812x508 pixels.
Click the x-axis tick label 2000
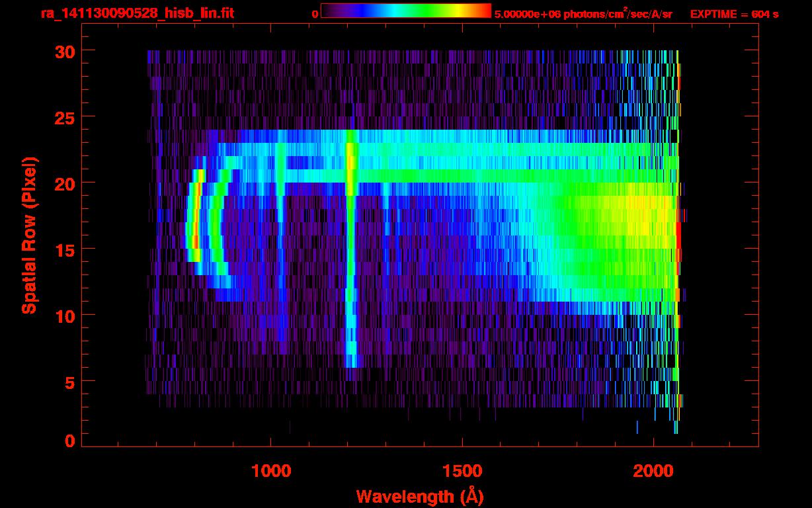click(x=653, y=471)
